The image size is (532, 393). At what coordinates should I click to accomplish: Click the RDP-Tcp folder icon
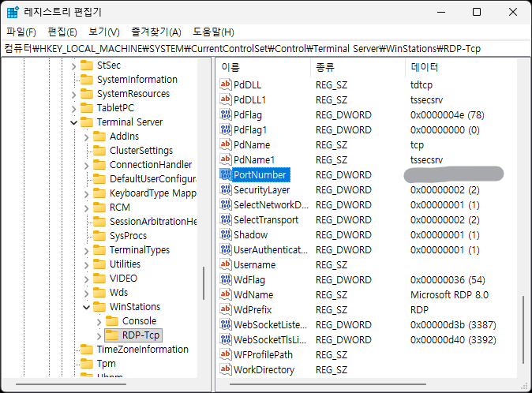point(111,335)
